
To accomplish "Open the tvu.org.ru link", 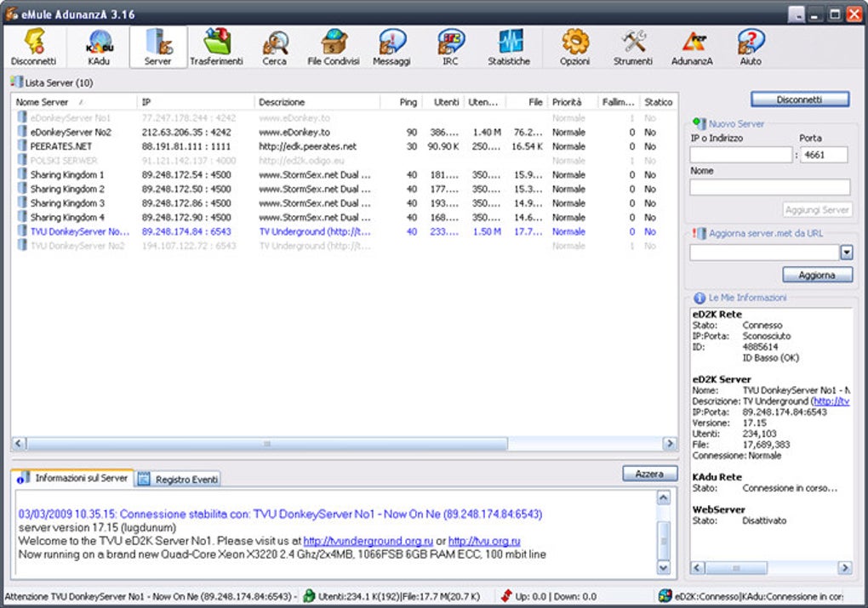I will tap(484, 541).
